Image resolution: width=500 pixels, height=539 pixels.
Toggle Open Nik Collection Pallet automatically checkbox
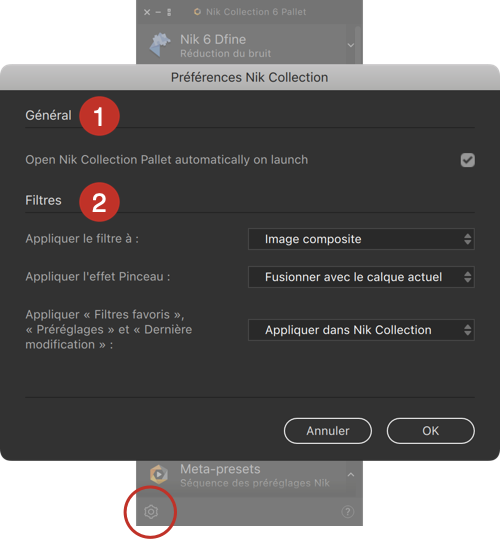pyautogui.click(x=467, y=160)
